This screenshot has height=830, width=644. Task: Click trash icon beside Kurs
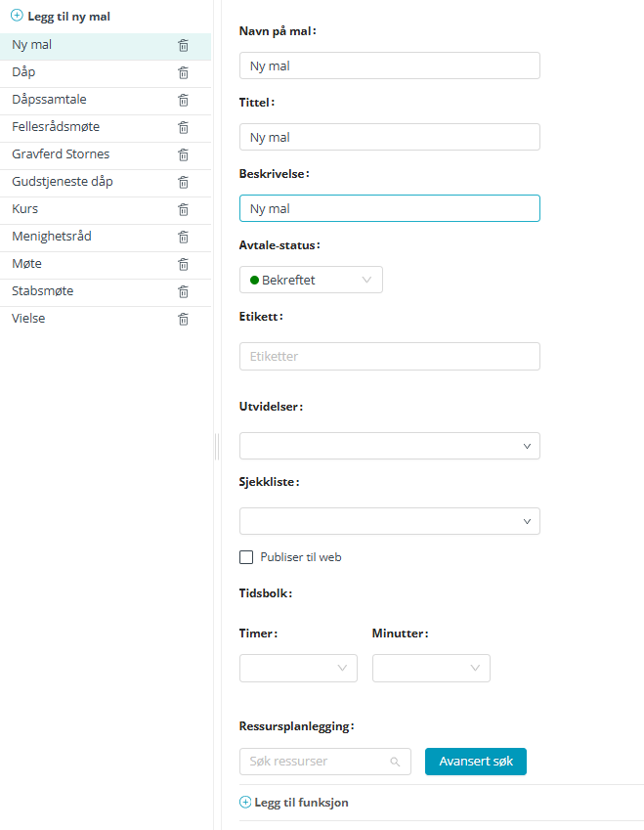[183, 209]
